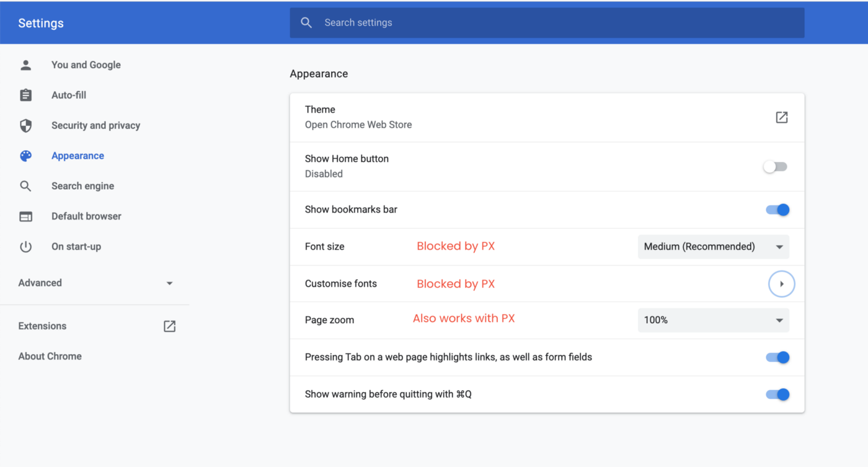Select Security and privacy in sidebar
Screen dimensions: 868x467
pyautogui.click(x=95, y=126)
